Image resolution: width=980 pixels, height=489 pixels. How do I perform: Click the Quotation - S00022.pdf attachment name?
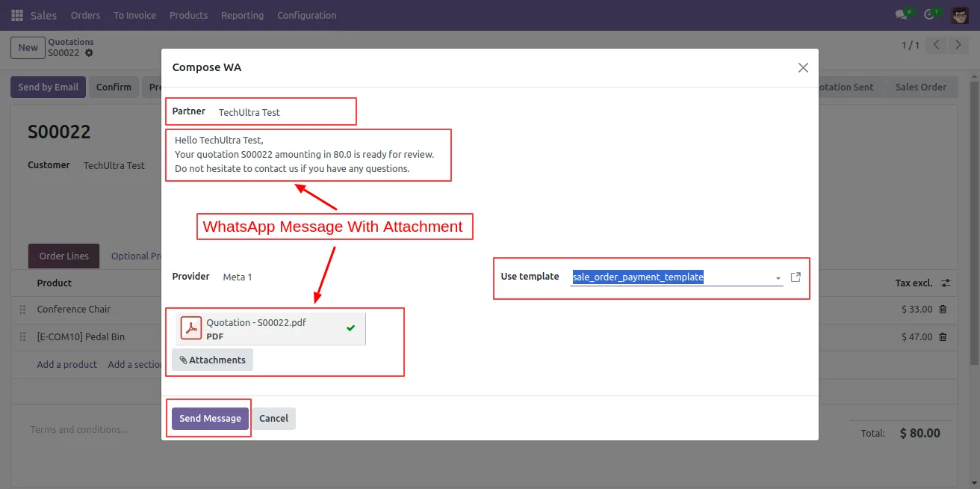[x=256, y=322]
